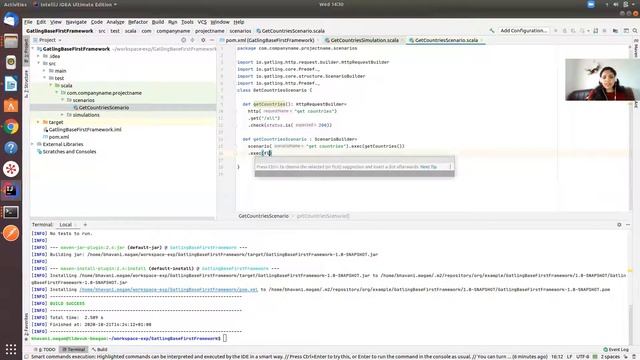Add a new terminal session with the plus icon

coord(85,224)
